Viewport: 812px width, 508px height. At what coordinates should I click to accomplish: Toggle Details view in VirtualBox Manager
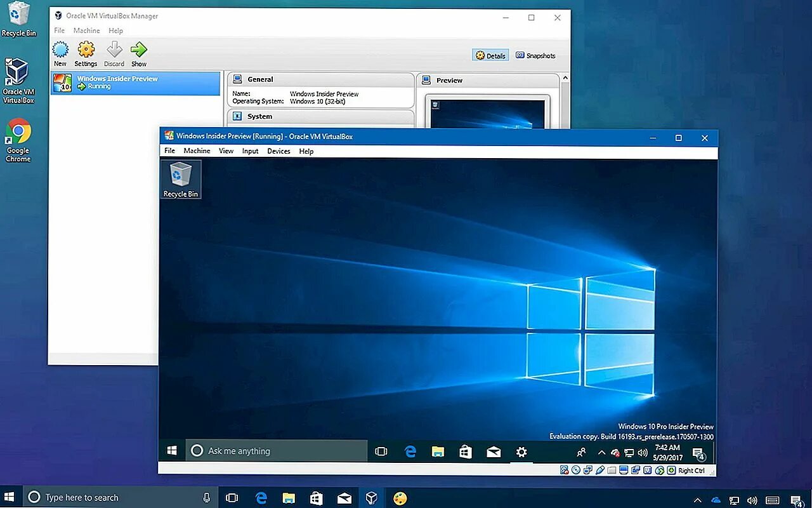tap(490, 55)
